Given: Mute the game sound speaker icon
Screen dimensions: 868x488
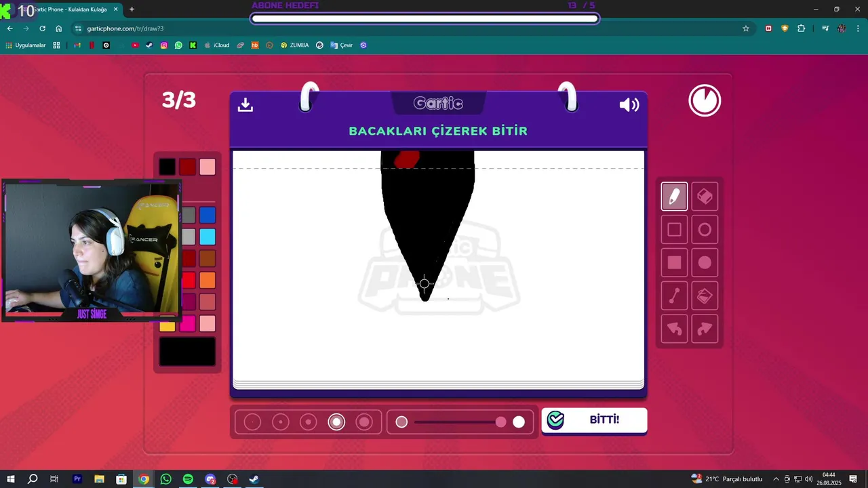Looking at the screenshot, I should point(629,104).
